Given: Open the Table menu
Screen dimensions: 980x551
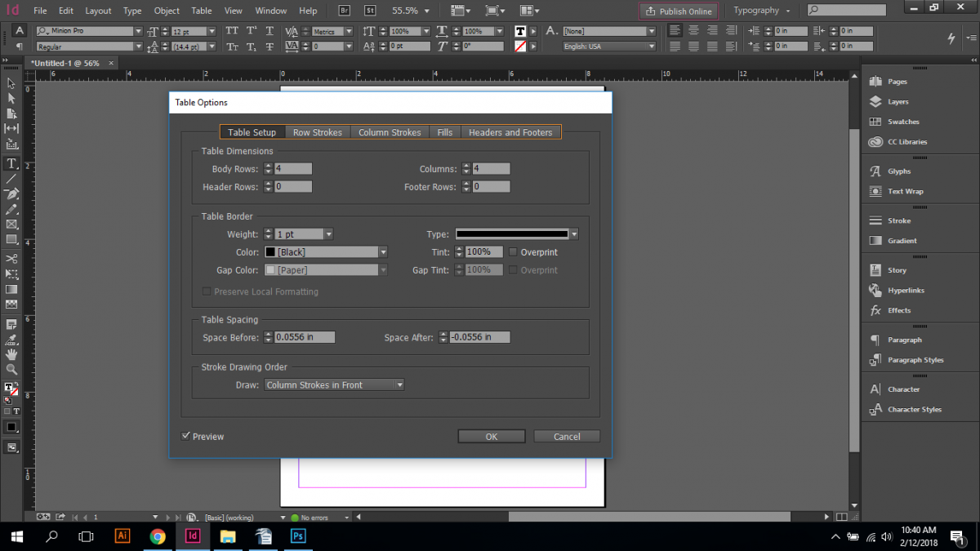Looking at the screenshot, I should [x=201, y=11].
